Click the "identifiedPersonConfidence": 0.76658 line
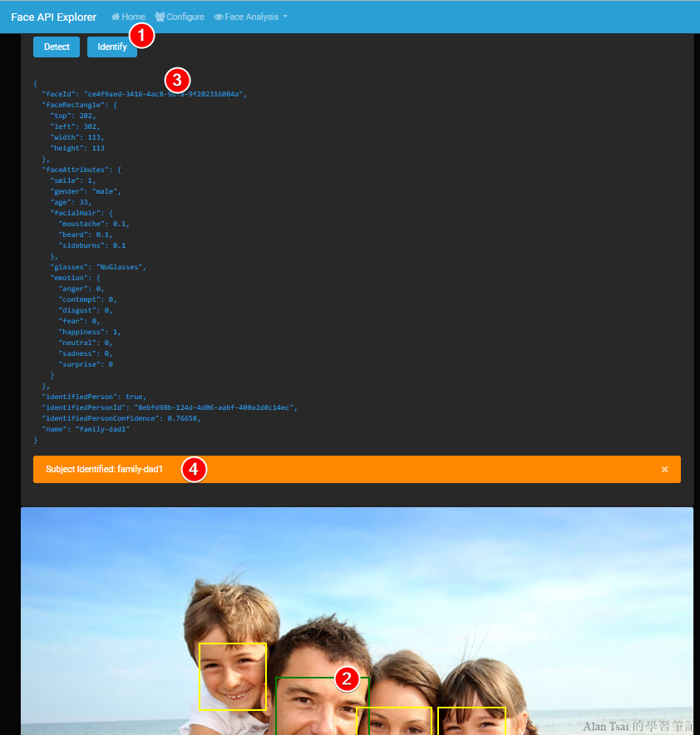 (121, 418)
